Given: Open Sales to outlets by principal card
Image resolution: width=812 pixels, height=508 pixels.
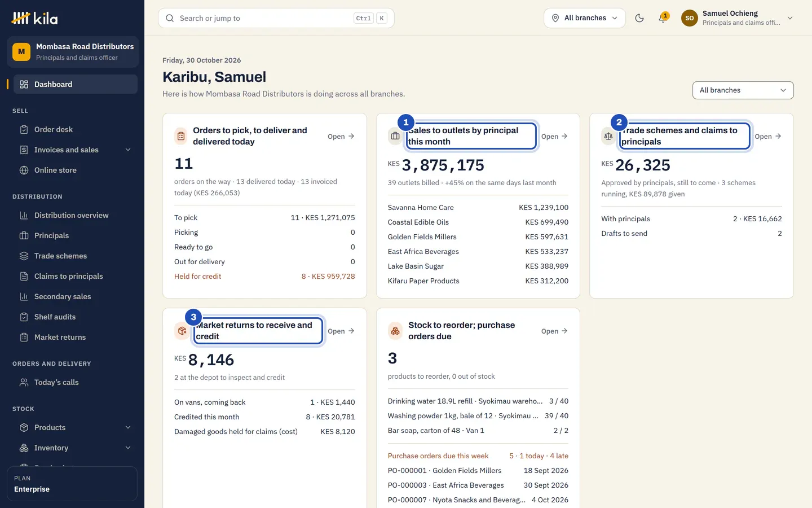Looking at the screenshot, I should coord(554,136).
